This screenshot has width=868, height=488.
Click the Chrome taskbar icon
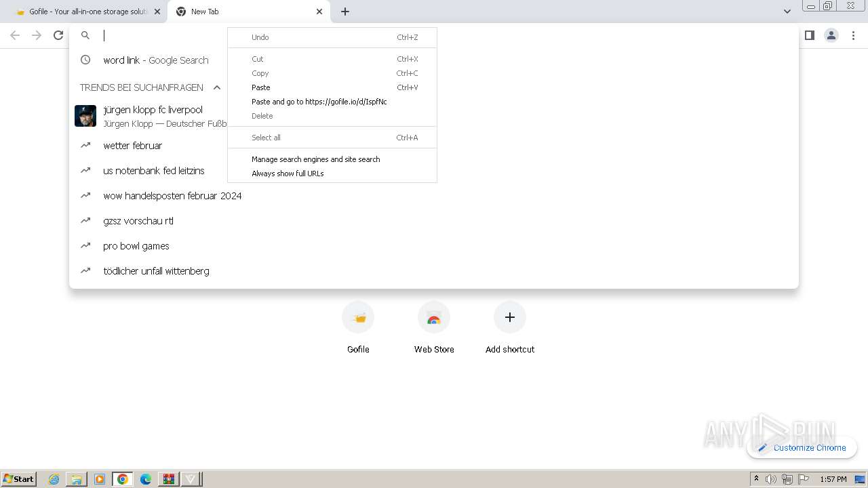[x=123, y=479]
